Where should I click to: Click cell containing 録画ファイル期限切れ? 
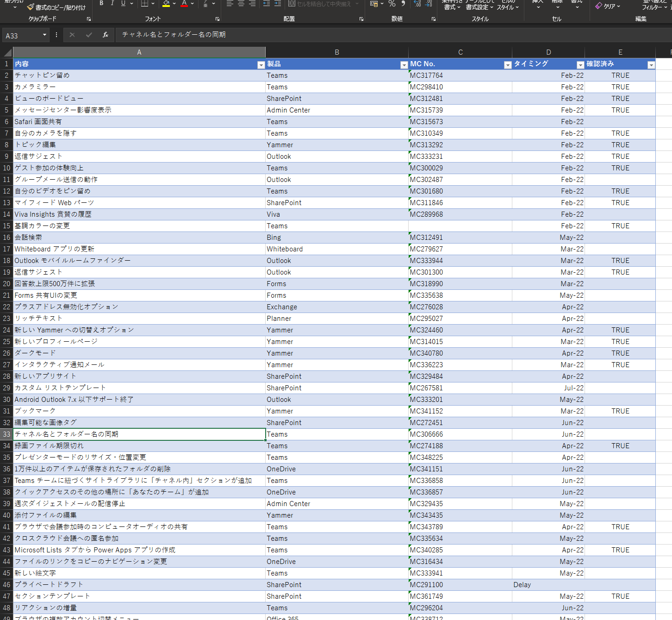[x=139, y=446]
